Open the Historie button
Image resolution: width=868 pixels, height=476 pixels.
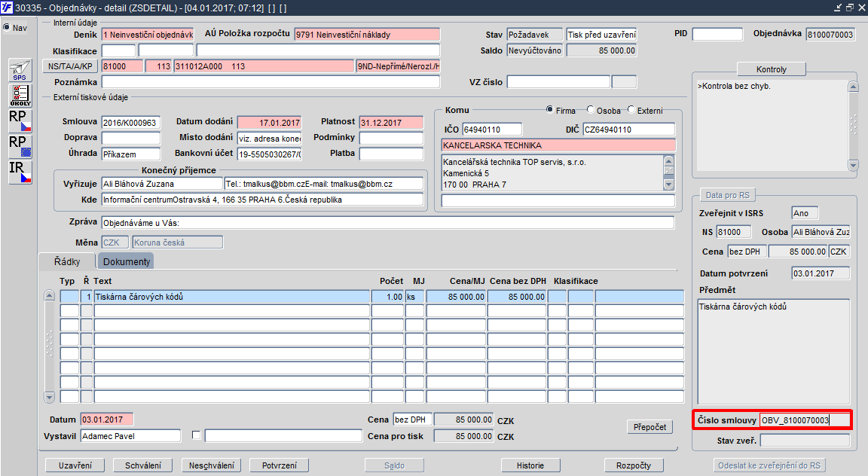[x=530, y=465]
